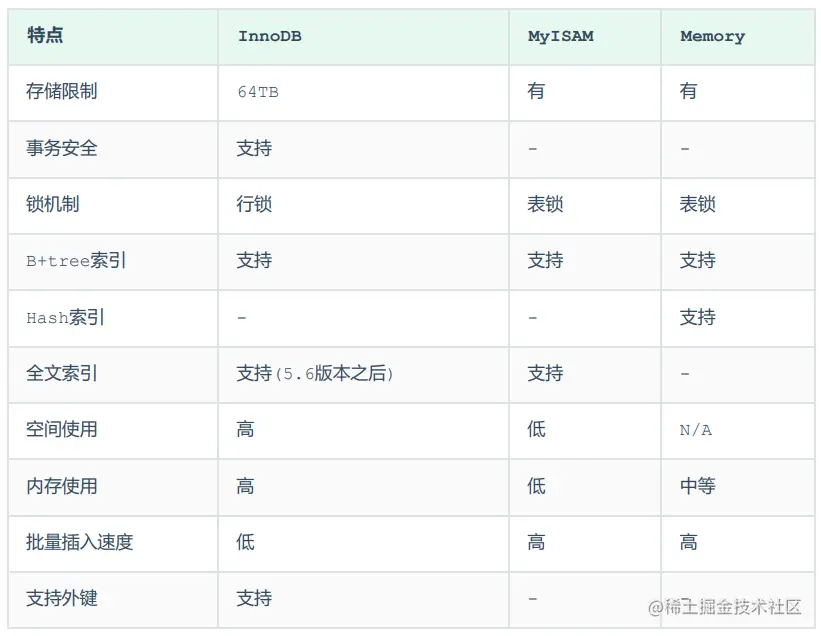
Task: Select the 空间使用 row label
Action: point(62,429)
